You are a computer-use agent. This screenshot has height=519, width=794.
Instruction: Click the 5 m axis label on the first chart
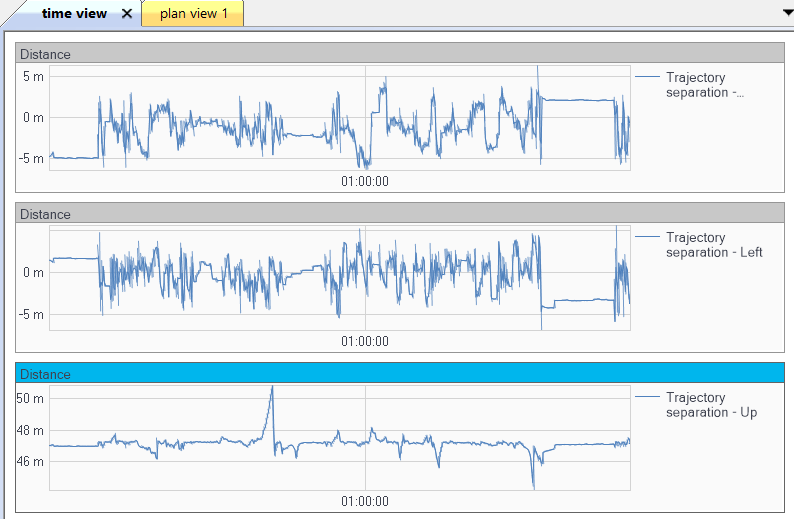tap(34, 77)
